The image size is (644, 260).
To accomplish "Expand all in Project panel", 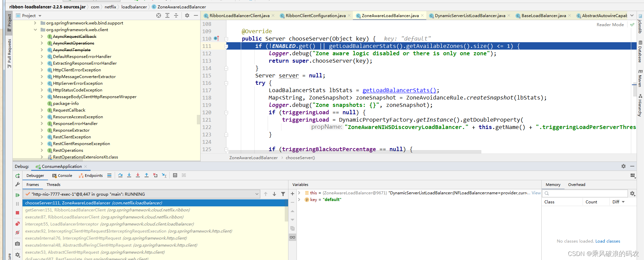I will click(x=167, y=15).
